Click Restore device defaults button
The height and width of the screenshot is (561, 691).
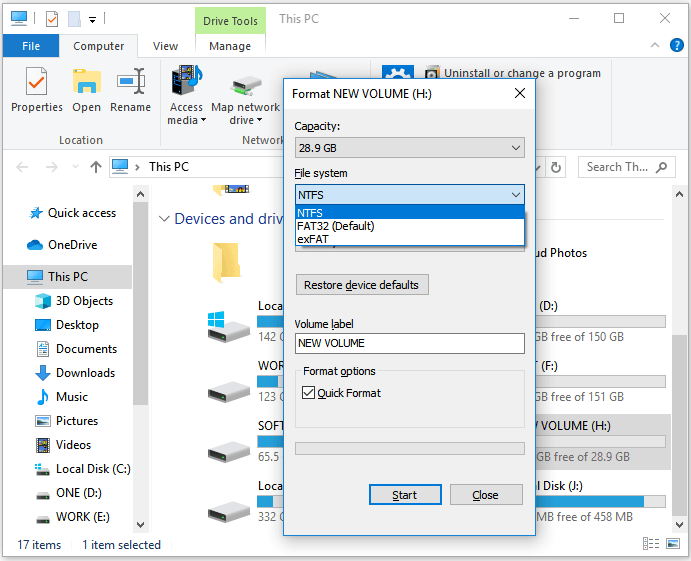point(362,285)
